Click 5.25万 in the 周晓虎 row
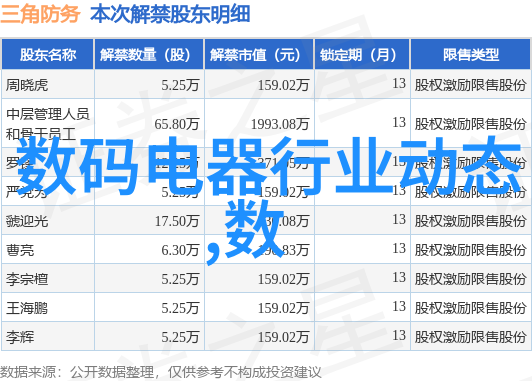 coord(180,85)
